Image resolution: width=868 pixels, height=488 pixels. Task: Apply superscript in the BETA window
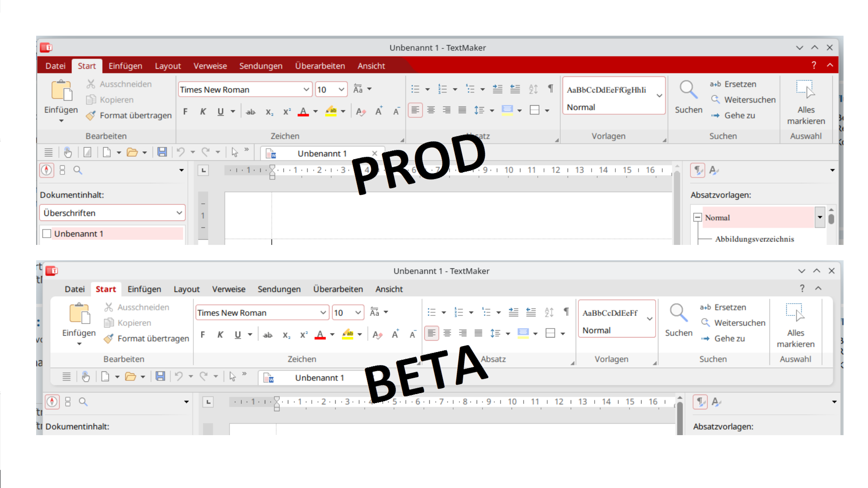[x=304, y=335]
